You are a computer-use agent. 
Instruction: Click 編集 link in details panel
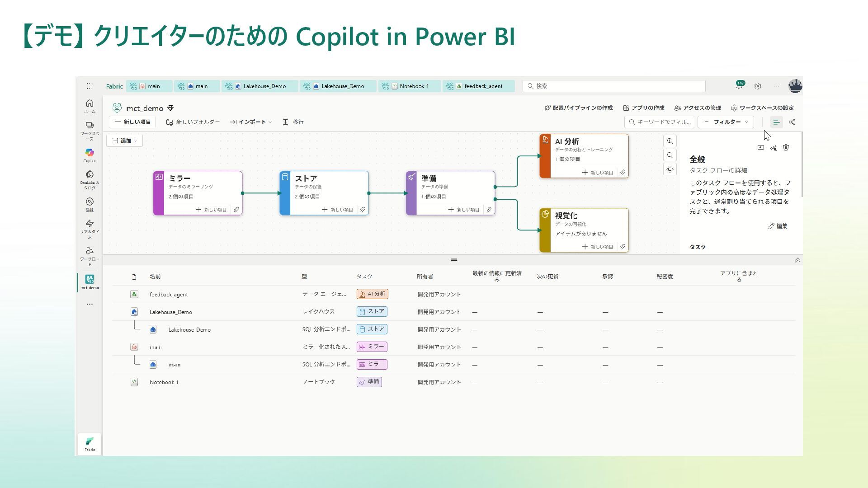coord(778,226)
